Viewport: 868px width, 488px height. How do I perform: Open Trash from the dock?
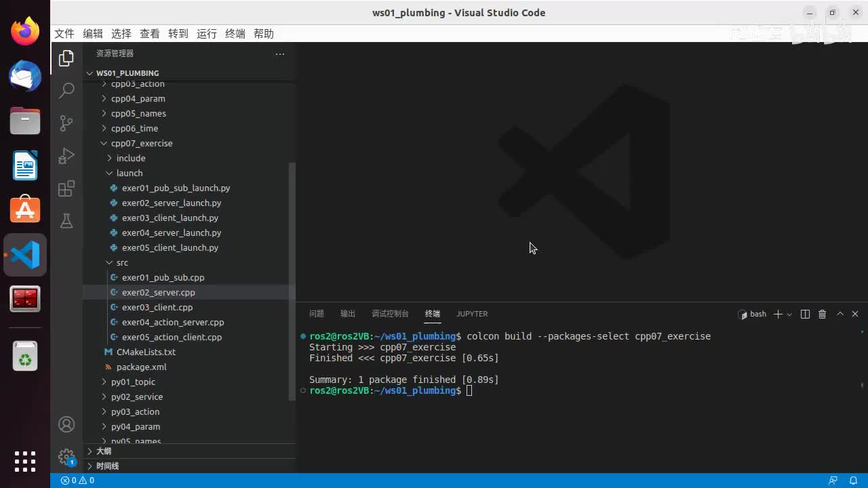[x=25, y=356]
